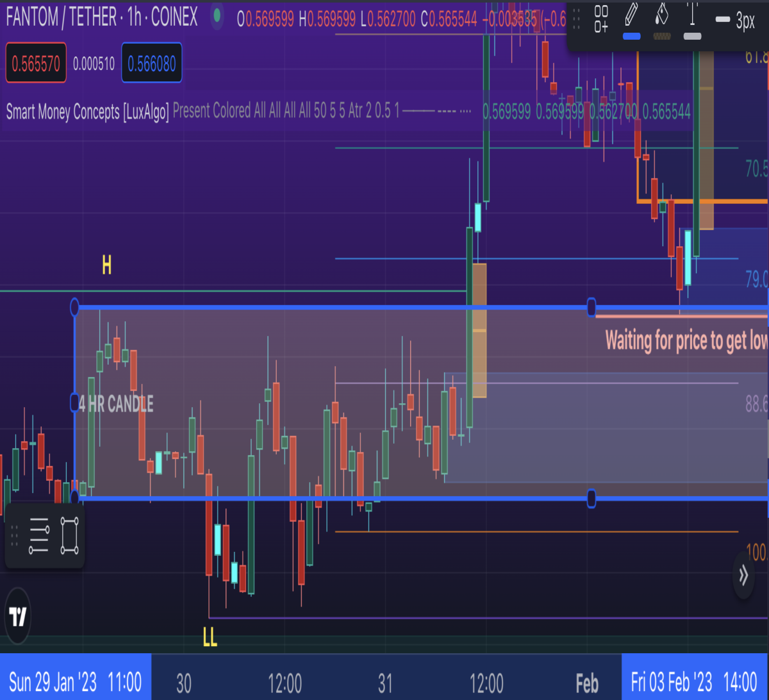The width and height of the screenshot is (769, 700).
Task: Choose the checkered background color swatch
Action: 662,37
